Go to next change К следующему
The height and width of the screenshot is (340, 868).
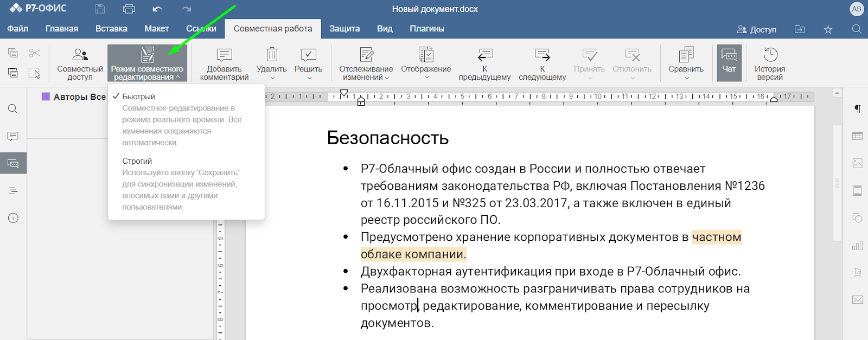click(x=542, y=63)
